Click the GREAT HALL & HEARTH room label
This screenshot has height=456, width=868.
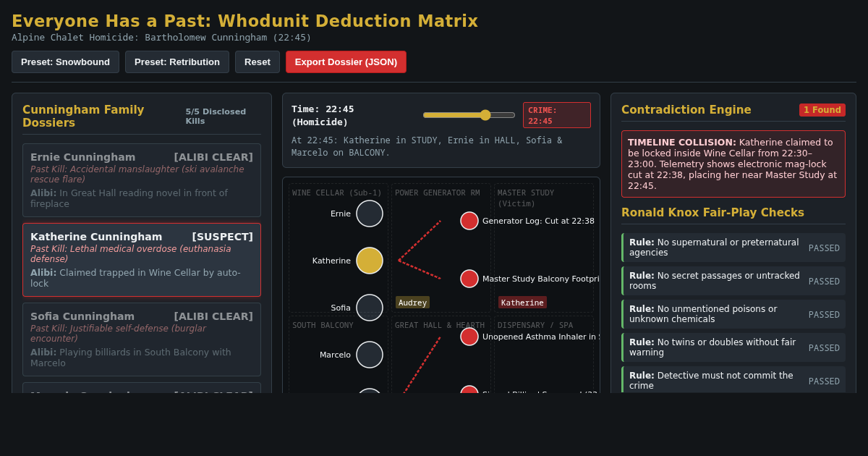(440, 326)
